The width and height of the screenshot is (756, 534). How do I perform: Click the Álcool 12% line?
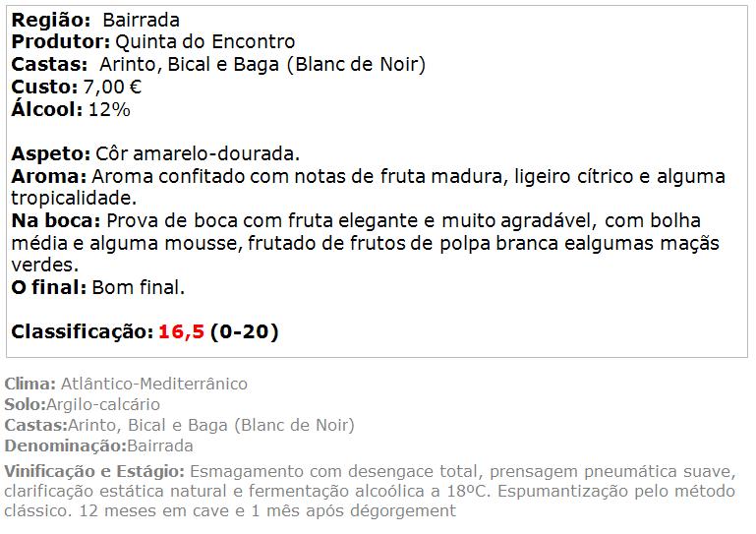tap(71, 109)
